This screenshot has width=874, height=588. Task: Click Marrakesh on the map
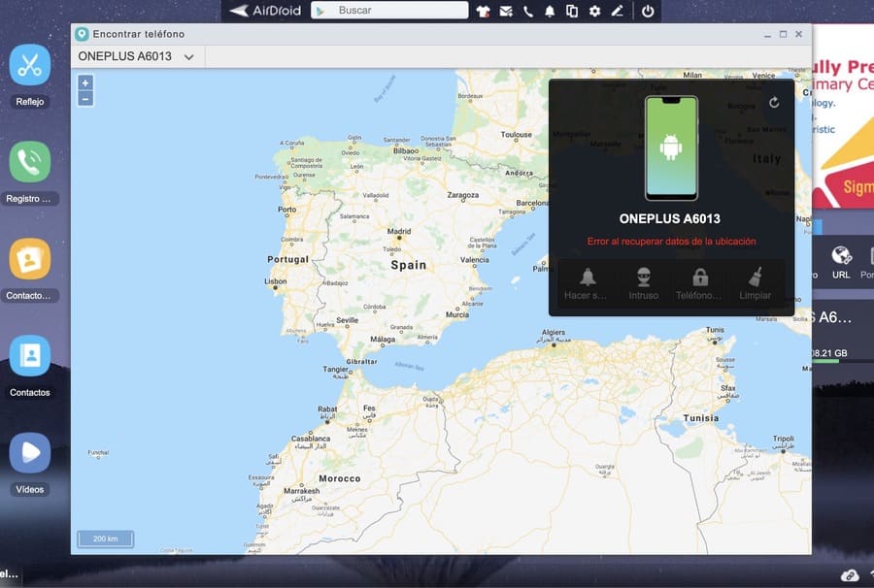point(302,491)
